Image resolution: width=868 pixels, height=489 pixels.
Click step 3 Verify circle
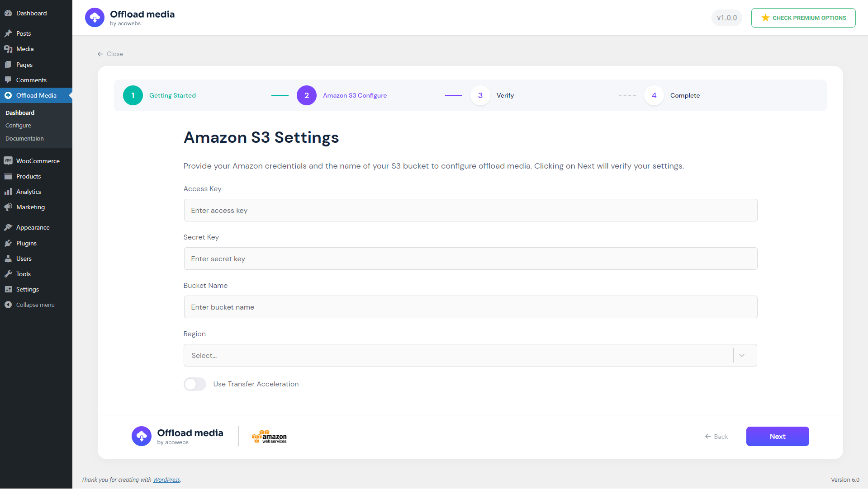480,95
